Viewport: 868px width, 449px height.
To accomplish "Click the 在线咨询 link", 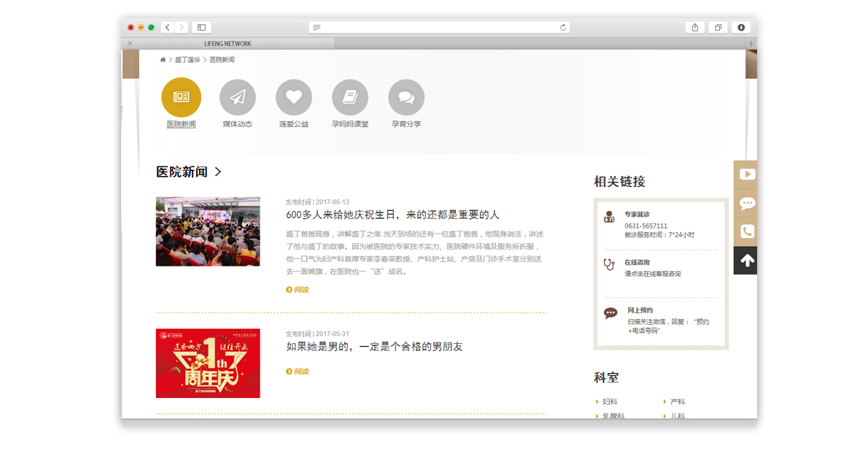I will coord(638,263).
